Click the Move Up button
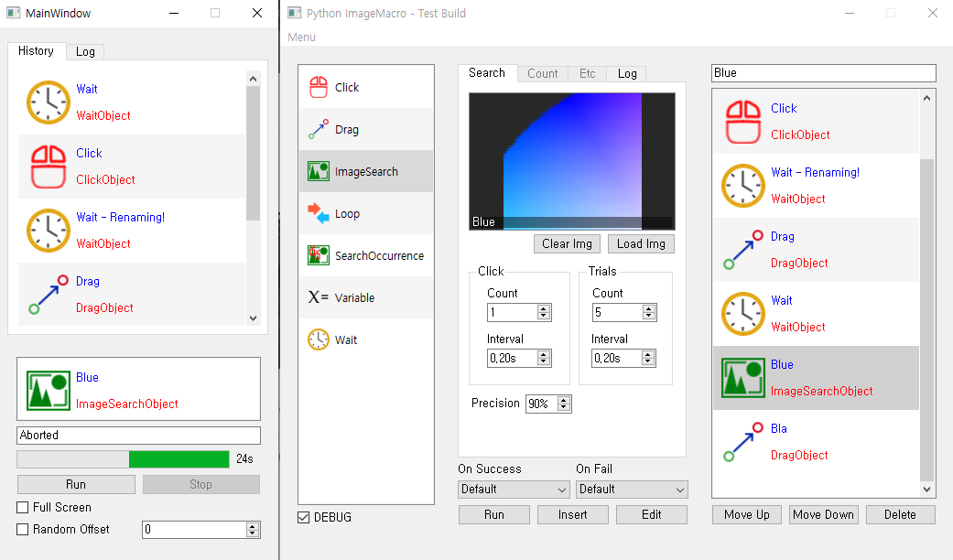953x560 pixels. (x=747, y=514)
